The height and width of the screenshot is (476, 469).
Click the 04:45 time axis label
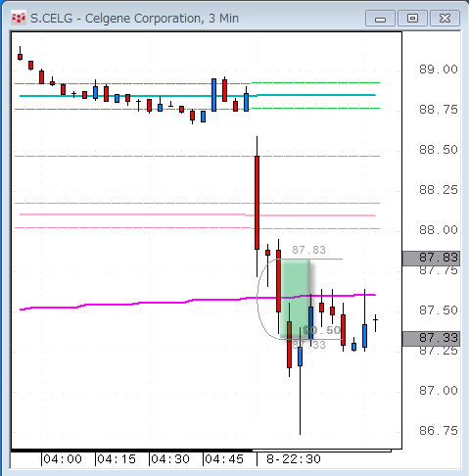tap(224, 459)
